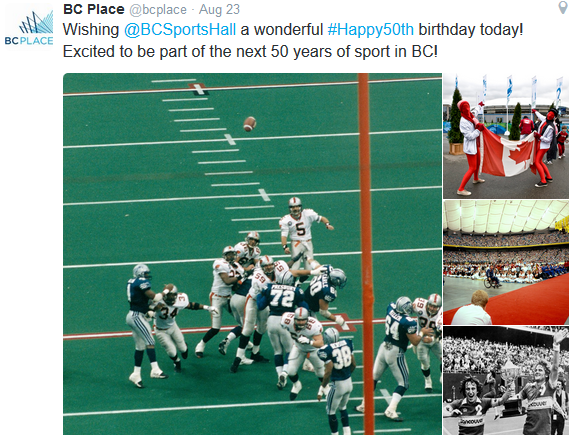Viewport: 569px width, 435px height.
Task: Open the Canadian flag photo thumbnail
Action: 506,136
